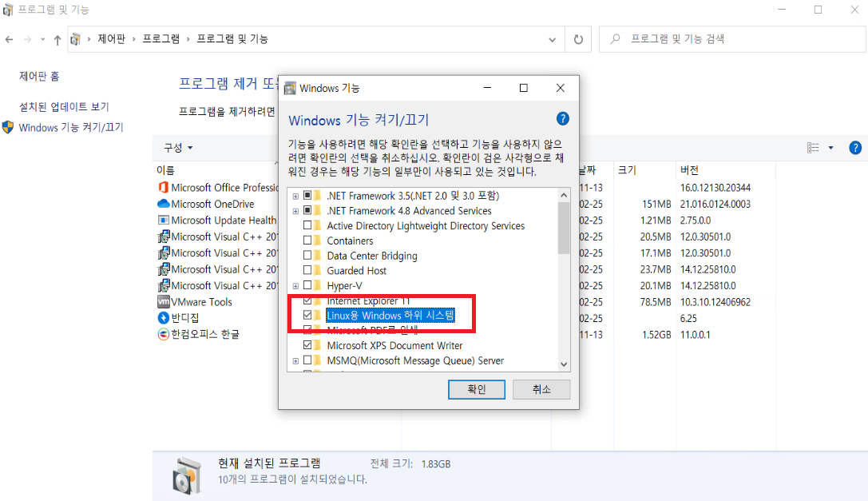
Task: Click scroll up arrow in features list
Action: click(x=564, y=195)
